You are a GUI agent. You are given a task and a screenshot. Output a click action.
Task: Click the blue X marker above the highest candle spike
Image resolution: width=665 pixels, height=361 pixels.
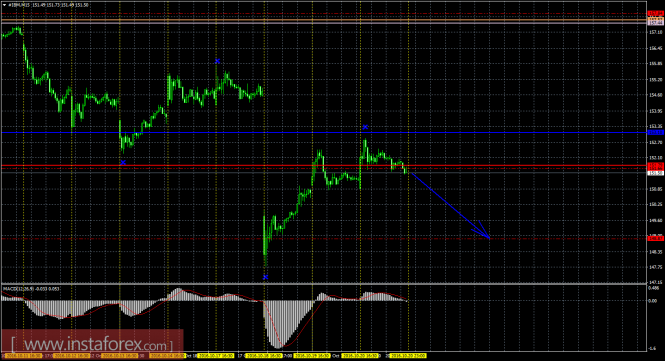(x=218, y=62)
